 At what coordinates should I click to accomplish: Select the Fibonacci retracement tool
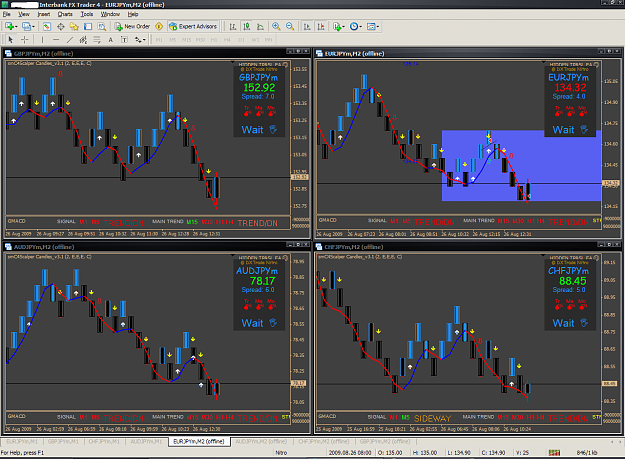click(97, 39)
